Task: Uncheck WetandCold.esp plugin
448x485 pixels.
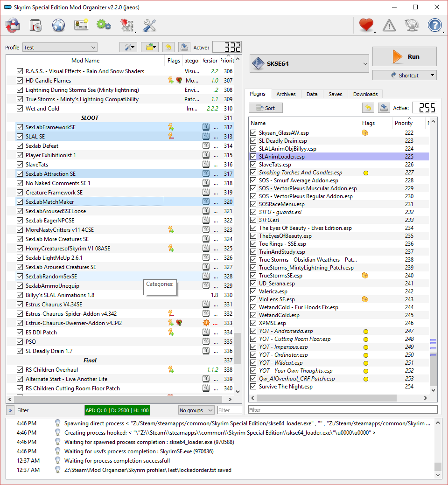Action: click(x=253, y=315)
